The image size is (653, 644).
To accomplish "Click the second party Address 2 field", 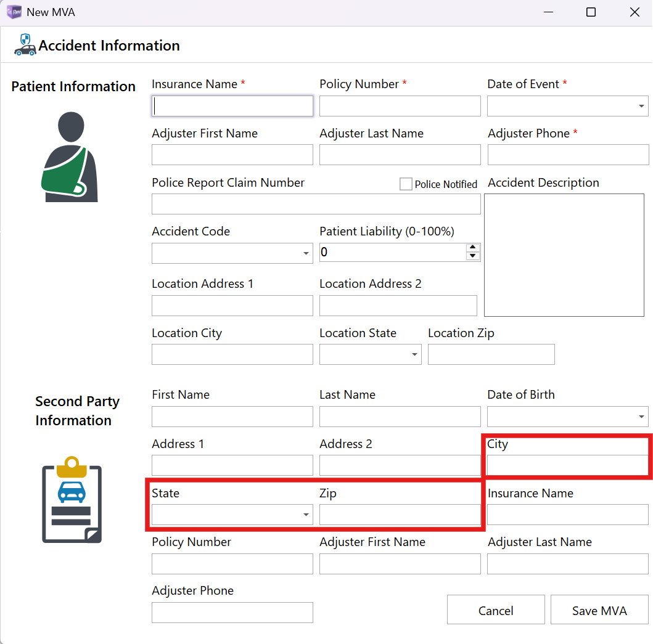I will tap(400, 465).
